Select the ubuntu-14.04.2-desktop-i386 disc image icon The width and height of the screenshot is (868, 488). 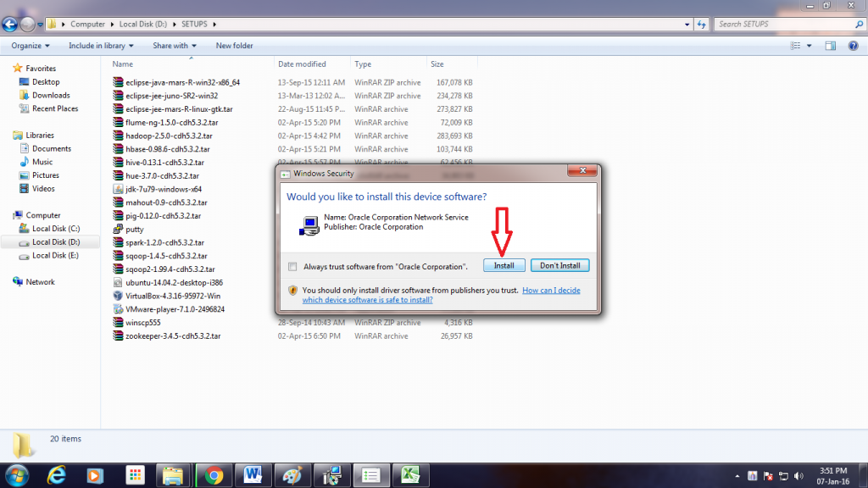[118, 283]
